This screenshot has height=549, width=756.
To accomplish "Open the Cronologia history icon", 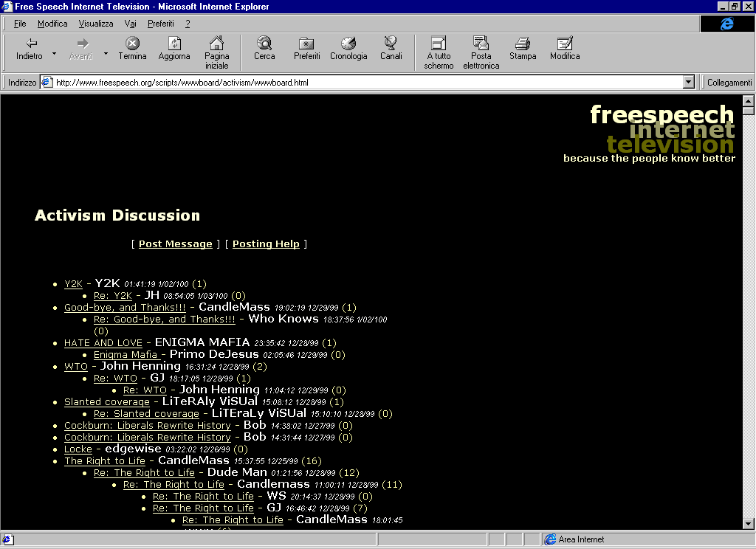I will pyautogui.click(x=348, y=44).
